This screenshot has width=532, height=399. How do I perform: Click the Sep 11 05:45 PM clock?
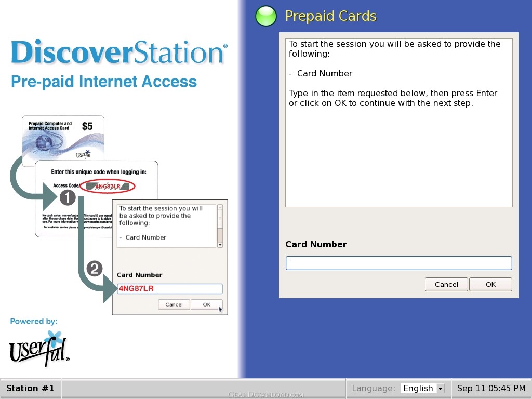pyautogui.click(x=491, y=388)
